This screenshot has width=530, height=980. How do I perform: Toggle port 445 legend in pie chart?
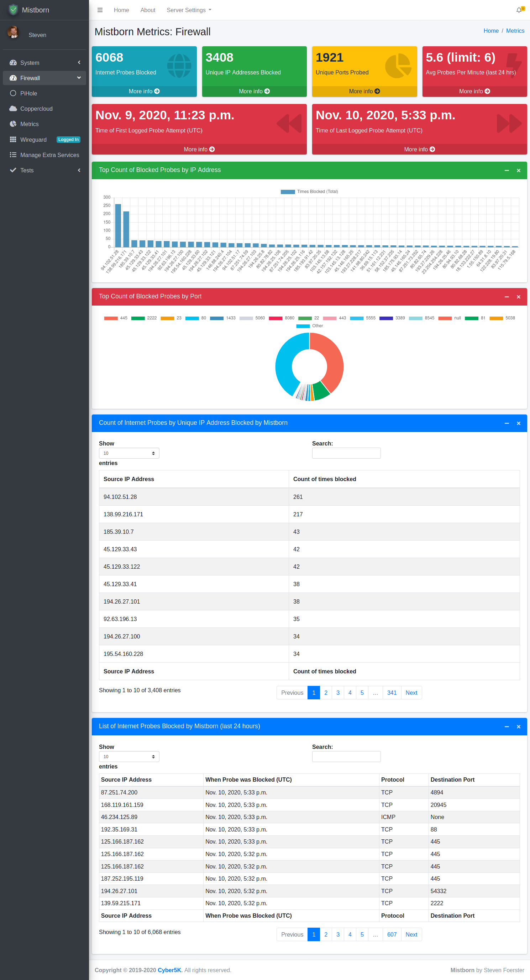point(116,318)
